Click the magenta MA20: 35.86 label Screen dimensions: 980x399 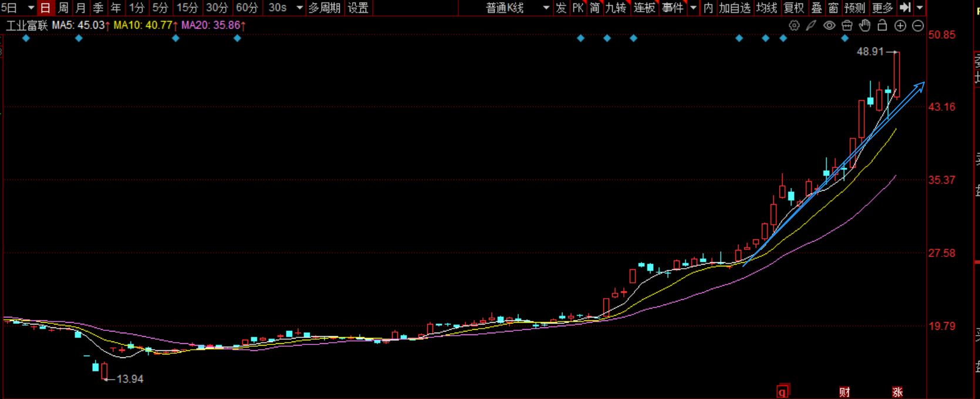214,25
